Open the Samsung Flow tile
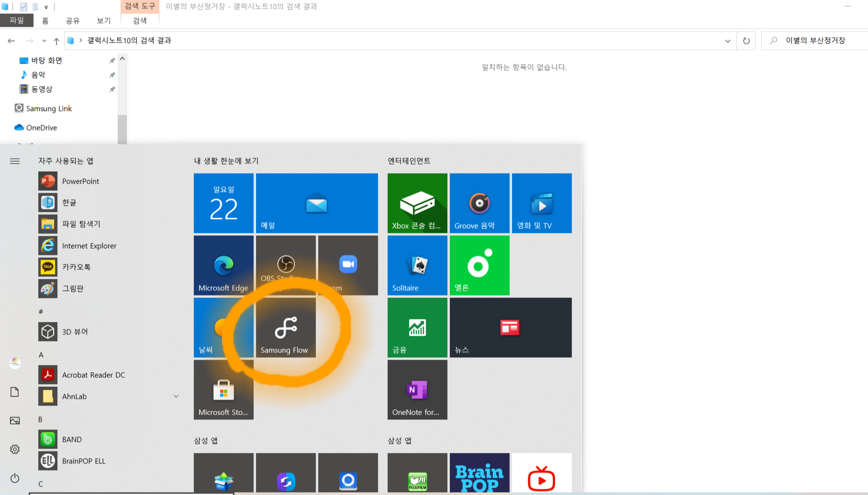Viewport: 868px width, 495px height. tap(286, 328)
